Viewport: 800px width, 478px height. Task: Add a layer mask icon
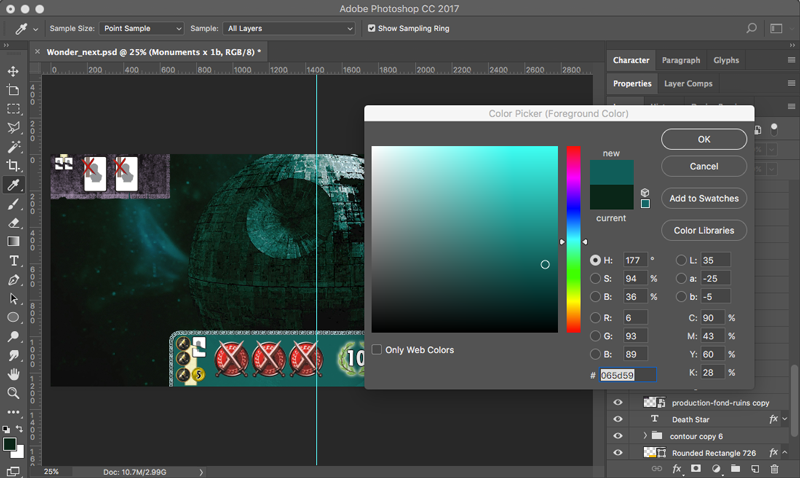pyautogui.click(x=696, y=469)
